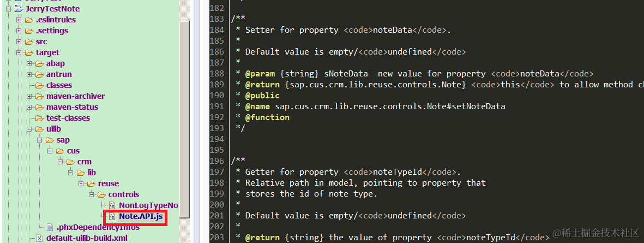Click the .phxDependencyInfos file icon
This screenshot has width=644, height=243.
click(x=50, y=227)
